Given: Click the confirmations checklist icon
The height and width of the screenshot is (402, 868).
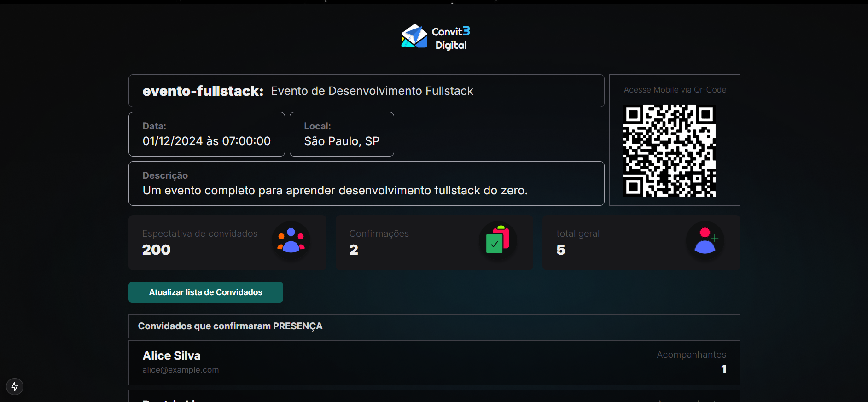Looking at the screenshot, I should pos(498,240).
